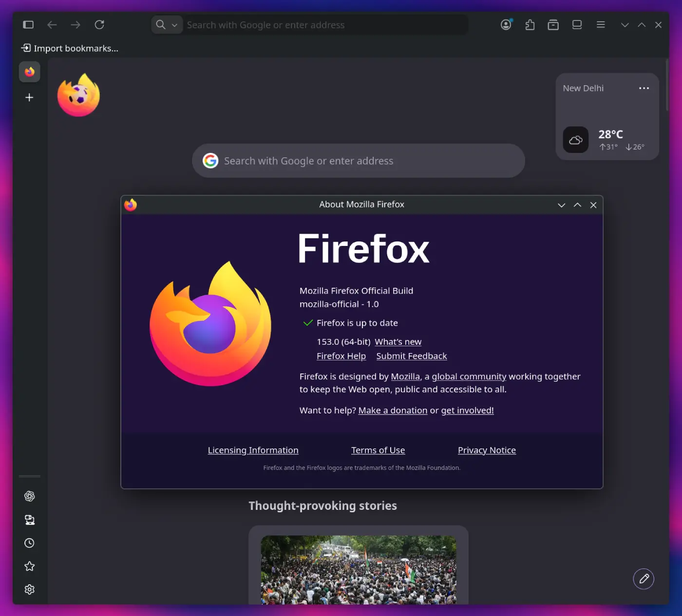
Task: Toggle the sidebar panel button
Action: pyautogui.click(x=28, y=25)
